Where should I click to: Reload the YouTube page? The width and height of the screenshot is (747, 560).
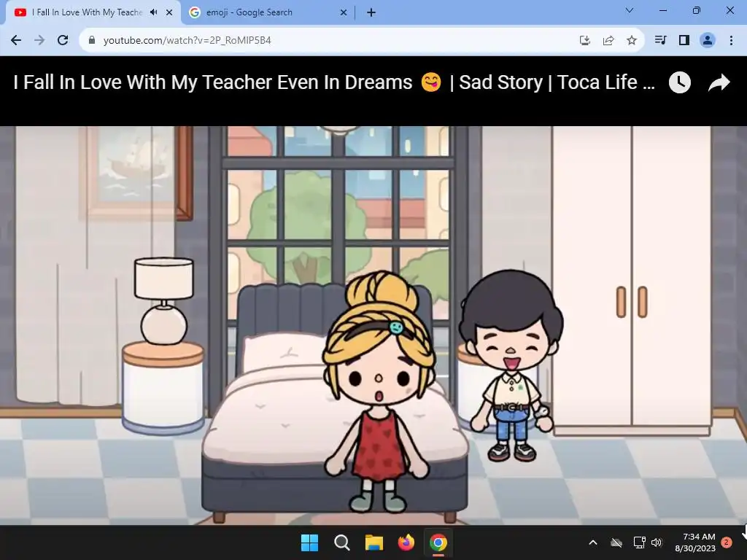tap(63, 41)
